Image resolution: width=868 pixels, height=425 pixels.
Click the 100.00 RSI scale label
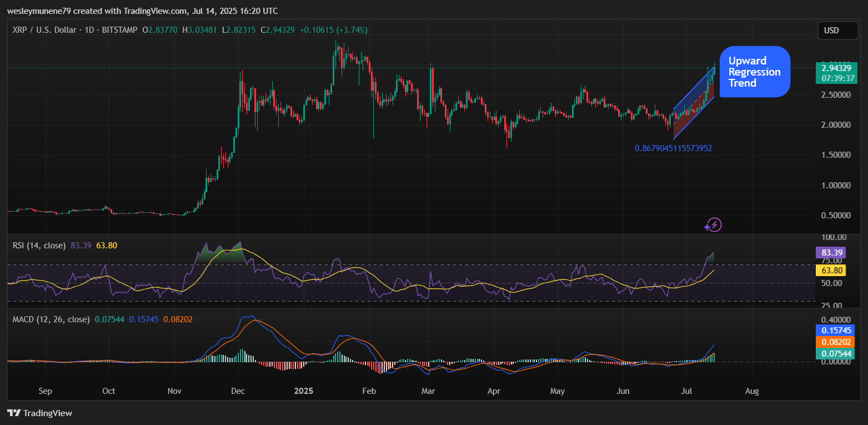tap(833, 237)
